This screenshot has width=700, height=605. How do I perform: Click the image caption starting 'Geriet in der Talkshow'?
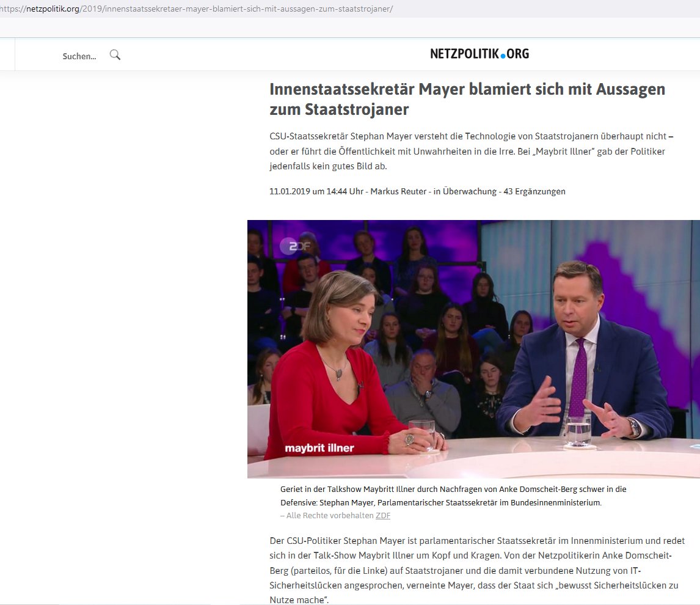(453, 496)
